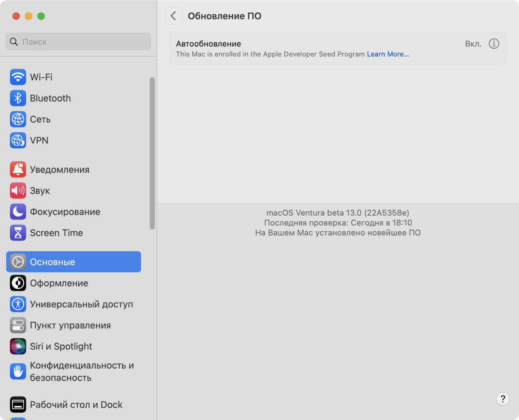
Task: Open Рабочий стол и Dock settings
Action: 76,405
